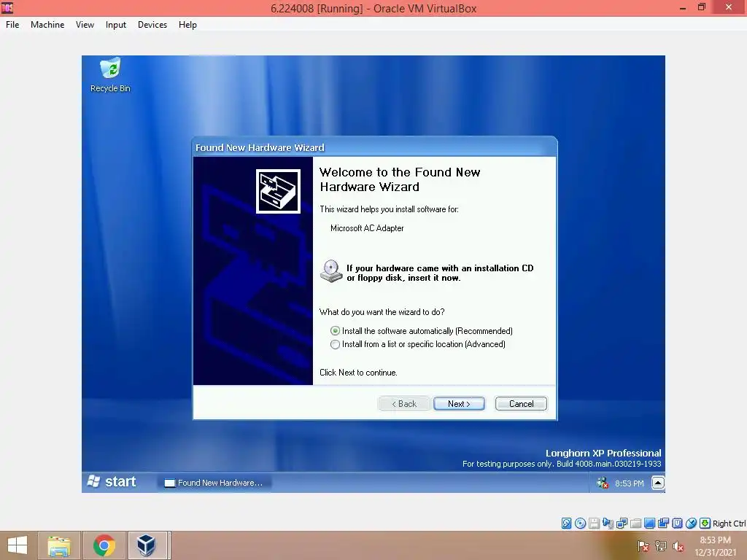Viewport: 747px width, 560px height.
Task: Click the green arrow keyboard capture icon
Action: coord(705,524)
